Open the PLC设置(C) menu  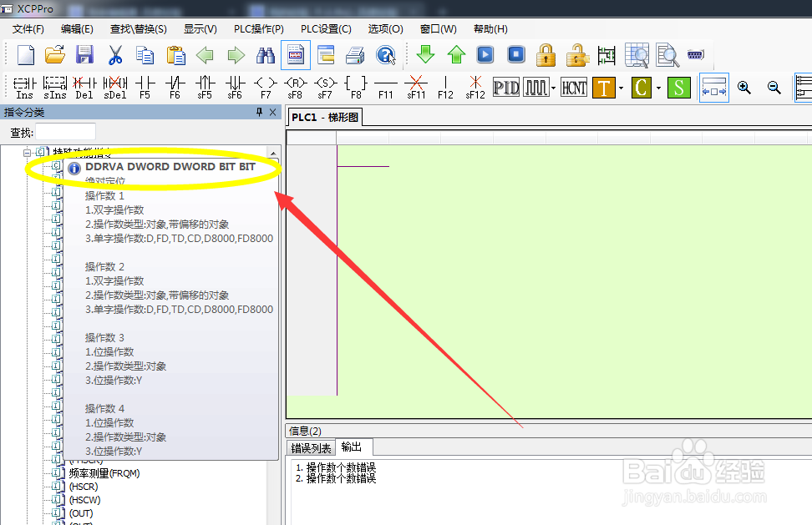click(x=327, y=29)
